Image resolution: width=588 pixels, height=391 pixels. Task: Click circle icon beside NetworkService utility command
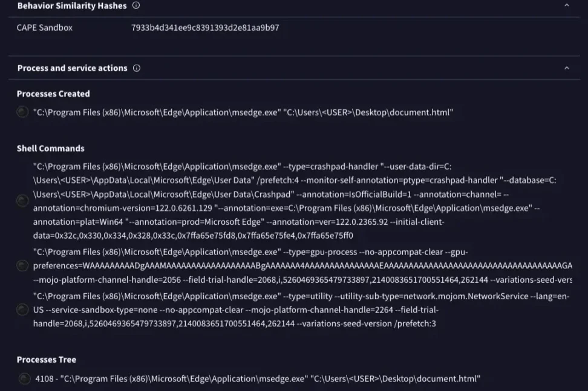pyautogui.click(x=22, y=309)
